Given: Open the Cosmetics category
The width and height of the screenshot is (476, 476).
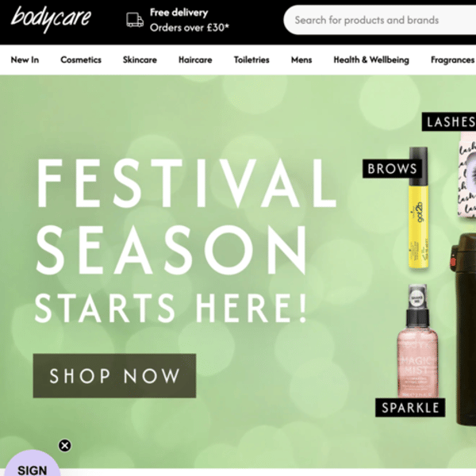Looking at the screenshot, I should [x=81, y=59].
